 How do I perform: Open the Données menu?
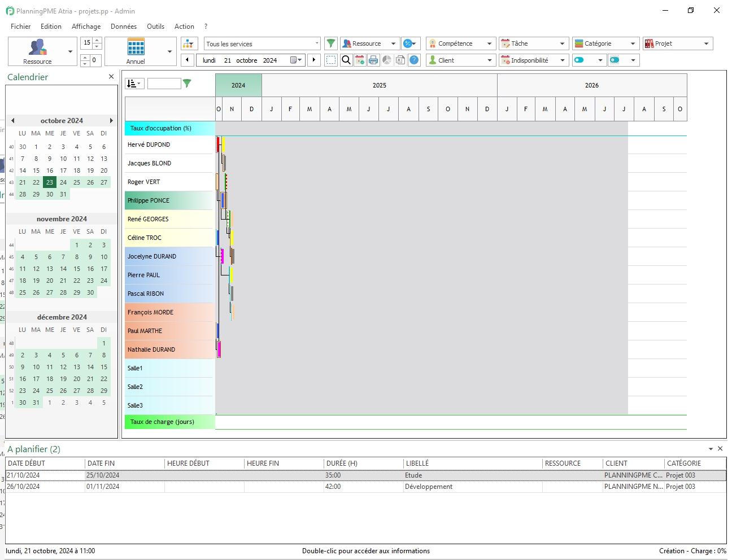coord(124,27)
